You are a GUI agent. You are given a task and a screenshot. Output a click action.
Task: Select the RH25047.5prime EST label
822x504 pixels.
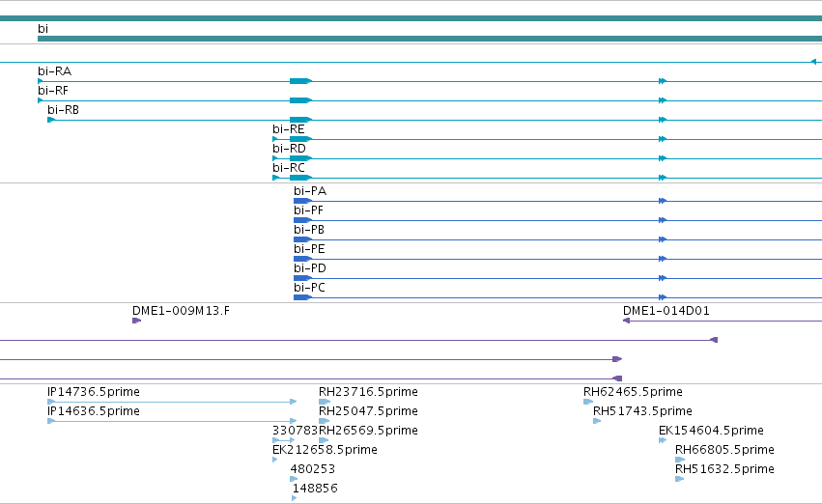(368, 411)
